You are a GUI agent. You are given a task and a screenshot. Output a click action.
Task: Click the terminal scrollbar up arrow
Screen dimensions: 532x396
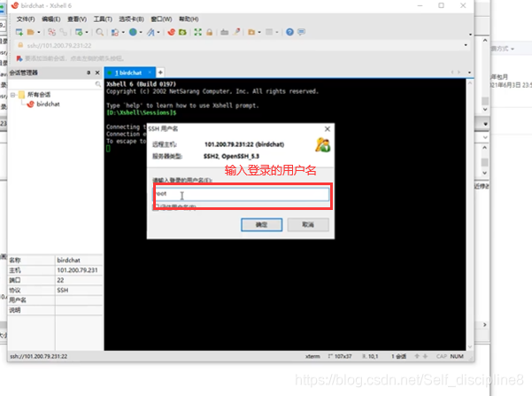pyautogui.click(x=470, y=83)
